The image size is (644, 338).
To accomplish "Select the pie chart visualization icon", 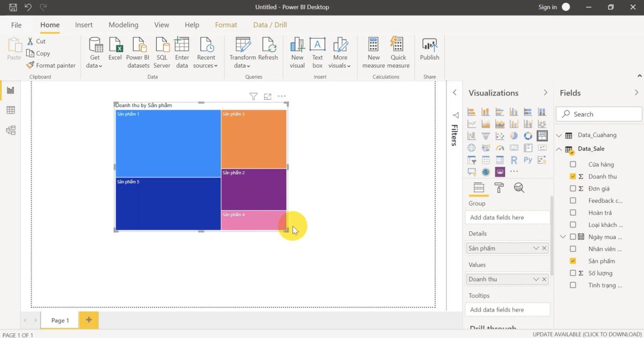I will coord(513,135).
